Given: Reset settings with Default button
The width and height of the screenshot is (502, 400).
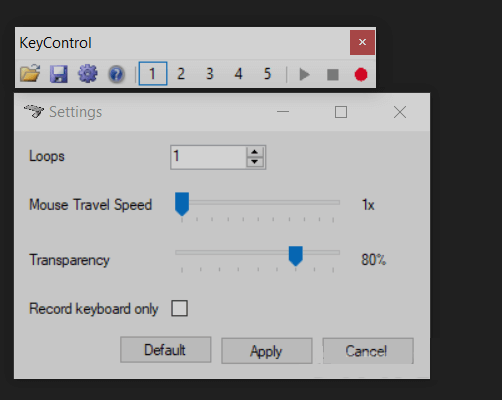Looking at the screenshot, I should (166, 350).
